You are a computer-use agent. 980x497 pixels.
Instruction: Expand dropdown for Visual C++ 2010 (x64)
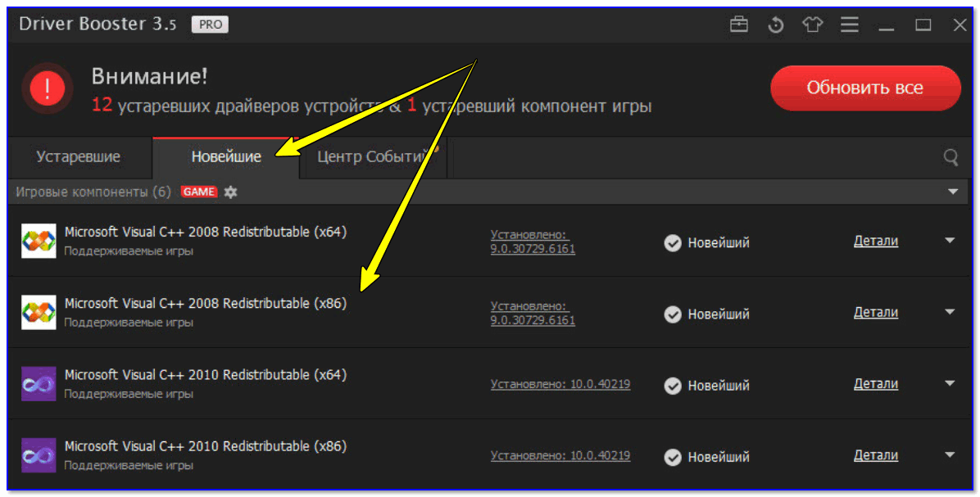tap(950, 383)
